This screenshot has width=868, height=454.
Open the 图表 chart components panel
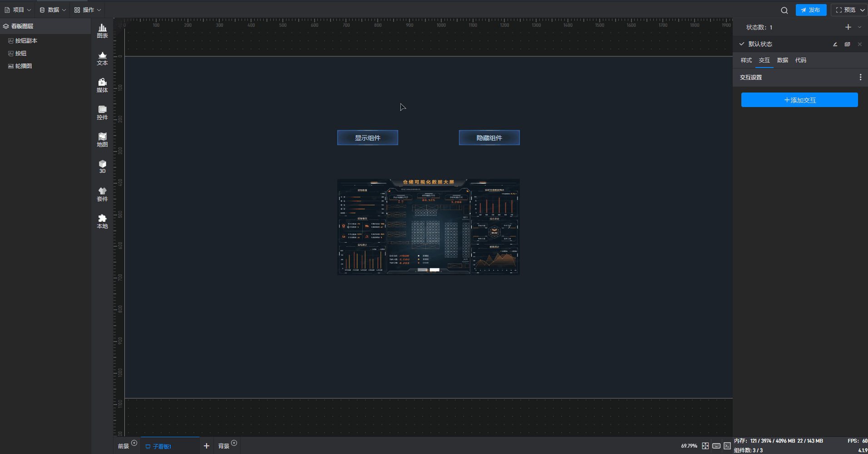102,31
